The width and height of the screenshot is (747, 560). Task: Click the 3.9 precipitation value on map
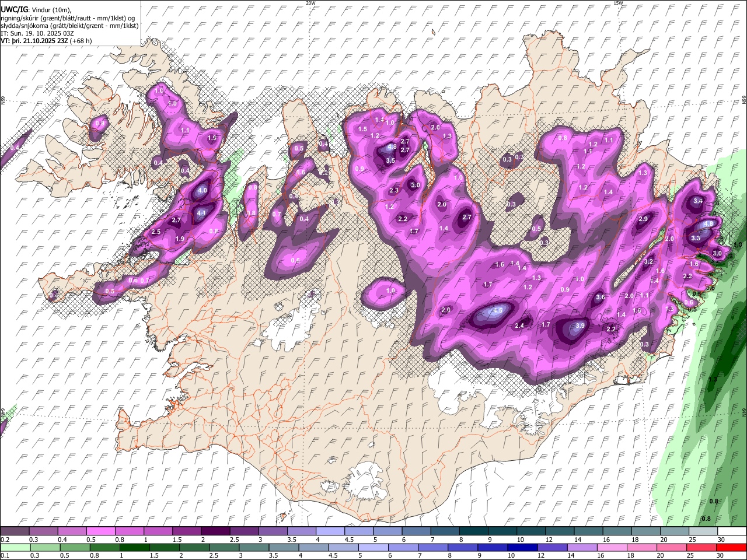[580, 325]
